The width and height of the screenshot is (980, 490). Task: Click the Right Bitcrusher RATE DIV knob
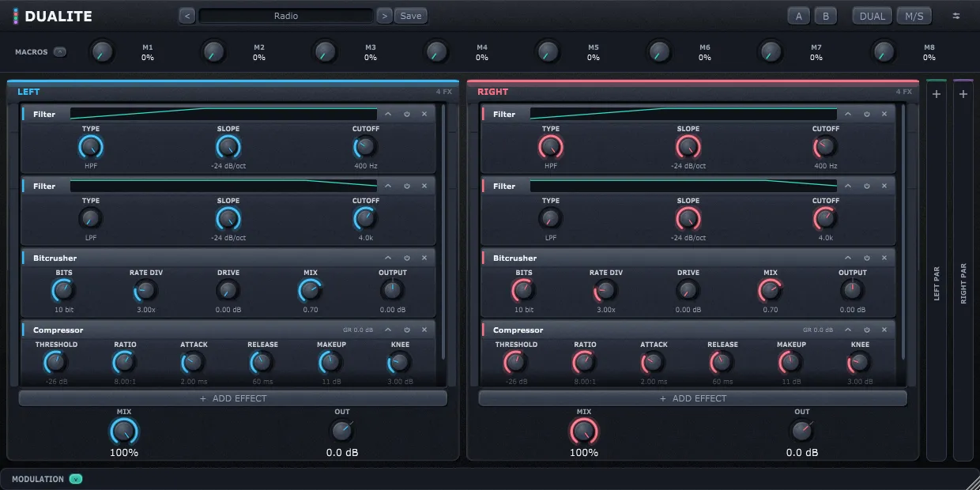point(606,290)
